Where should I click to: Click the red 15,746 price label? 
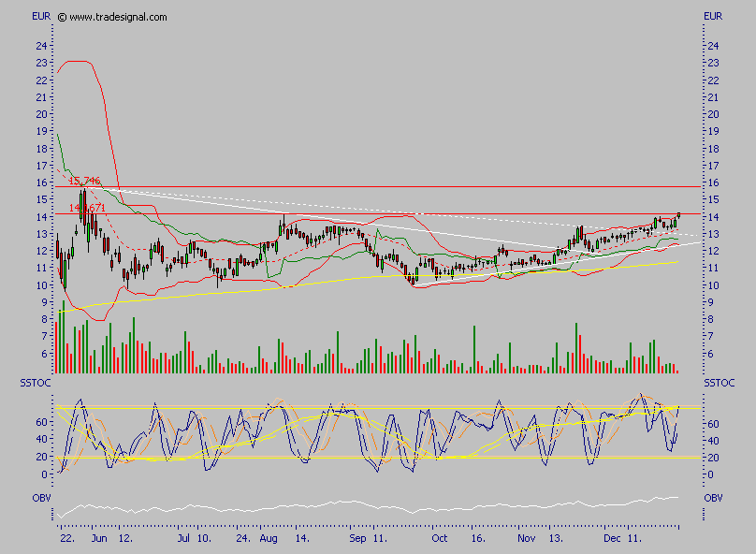point(85,181)
